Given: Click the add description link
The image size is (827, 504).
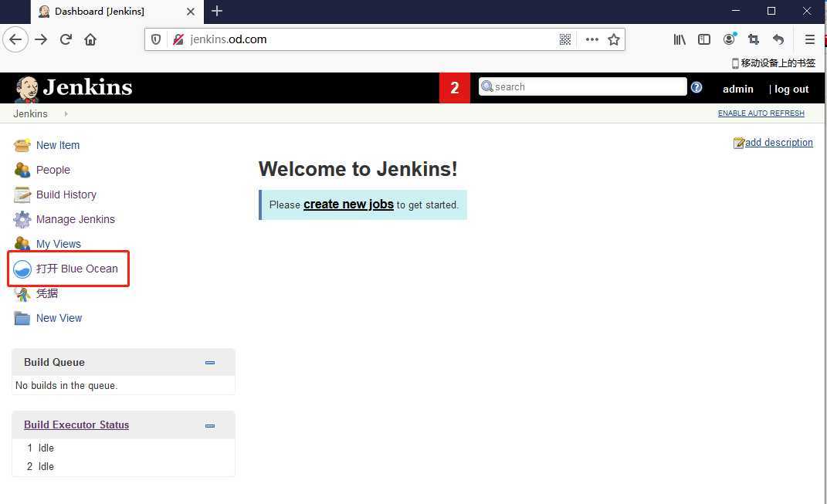Looking at the screenshot, I should 778,142.
